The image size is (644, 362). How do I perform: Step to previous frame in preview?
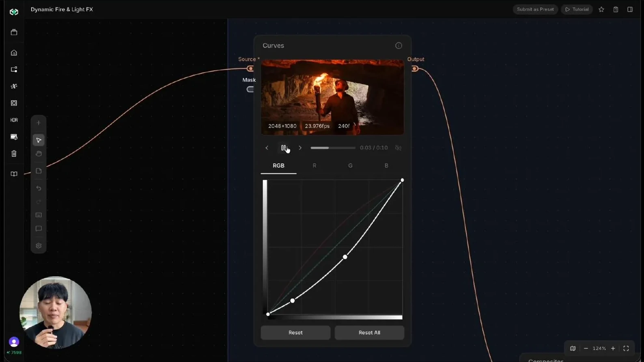[267, 148]
